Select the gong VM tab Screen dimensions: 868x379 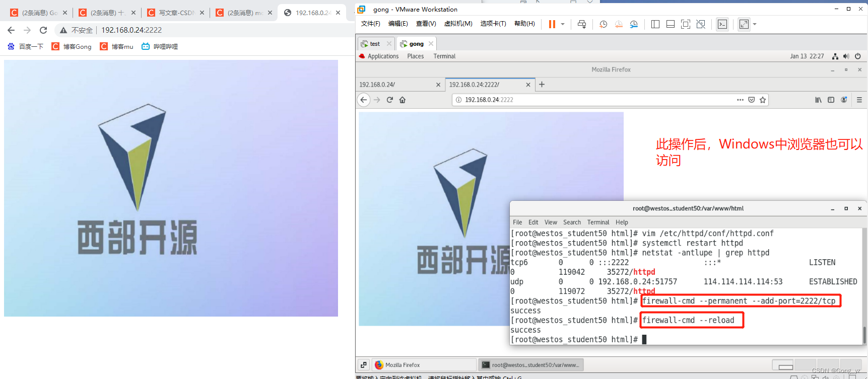(416, 44)
